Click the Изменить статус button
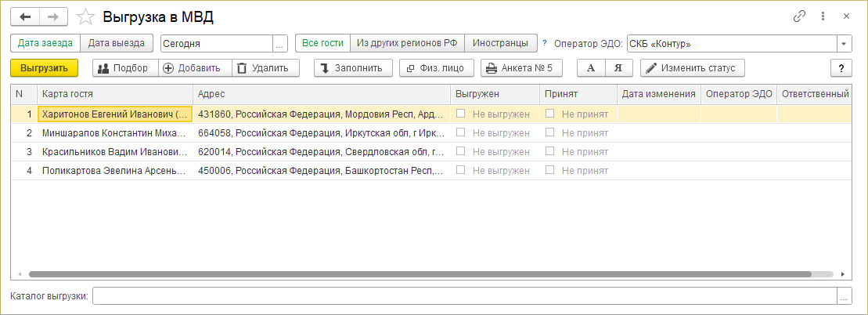The height and width of the screenshot is (315, 868). pos(692,68)
